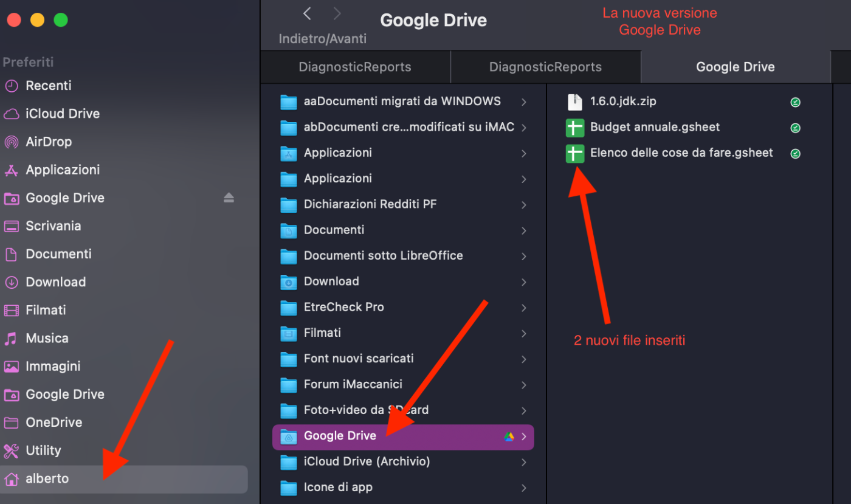Expand abDocumenti cre...modificati su iMAC chevron
The height and width of the screenshot is (504, 851).
pyautogui.click(x=524, y=128)
